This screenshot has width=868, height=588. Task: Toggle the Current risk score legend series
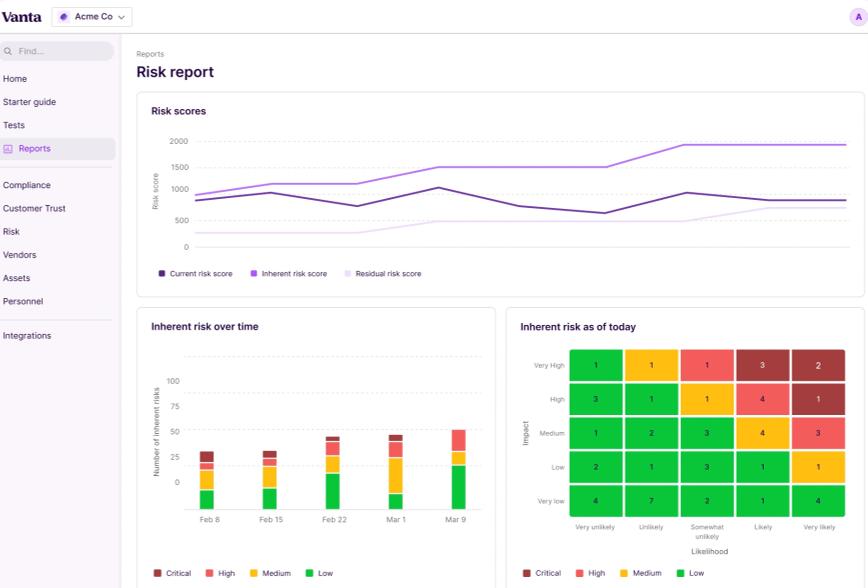coord(195,273)
